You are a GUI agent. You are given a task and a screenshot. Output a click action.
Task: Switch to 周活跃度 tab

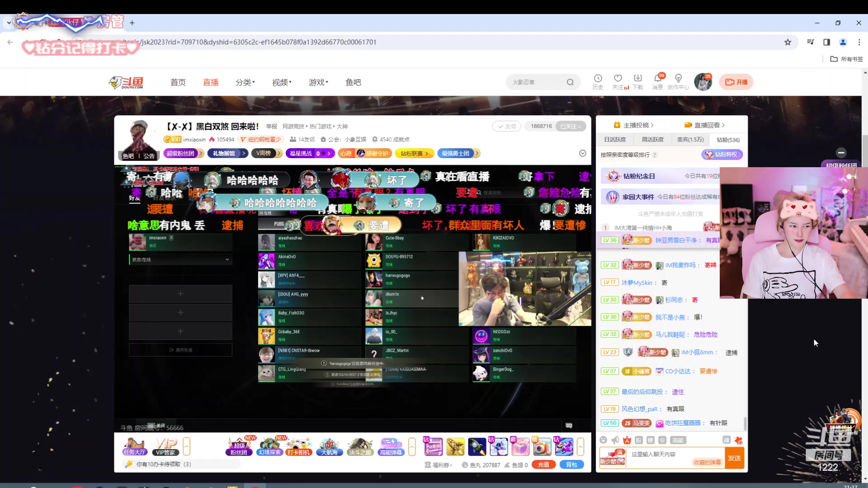pos(652,140)
